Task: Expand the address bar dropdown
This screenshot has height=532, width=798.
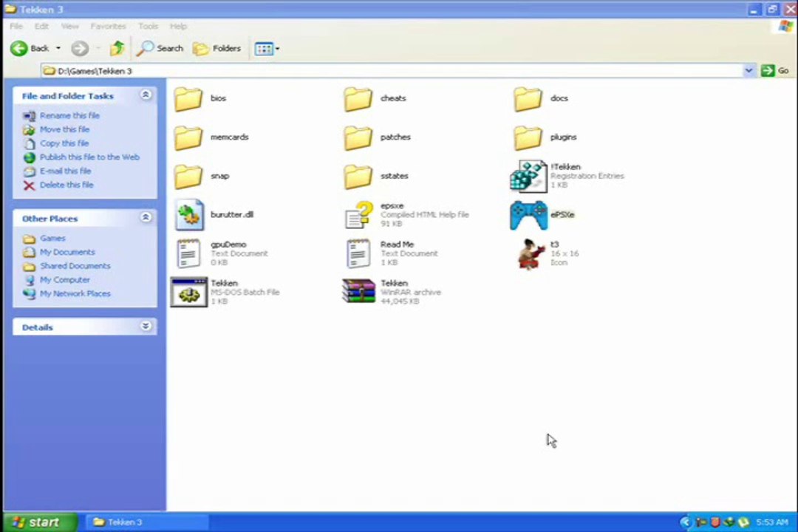Action: pos(748,71)
